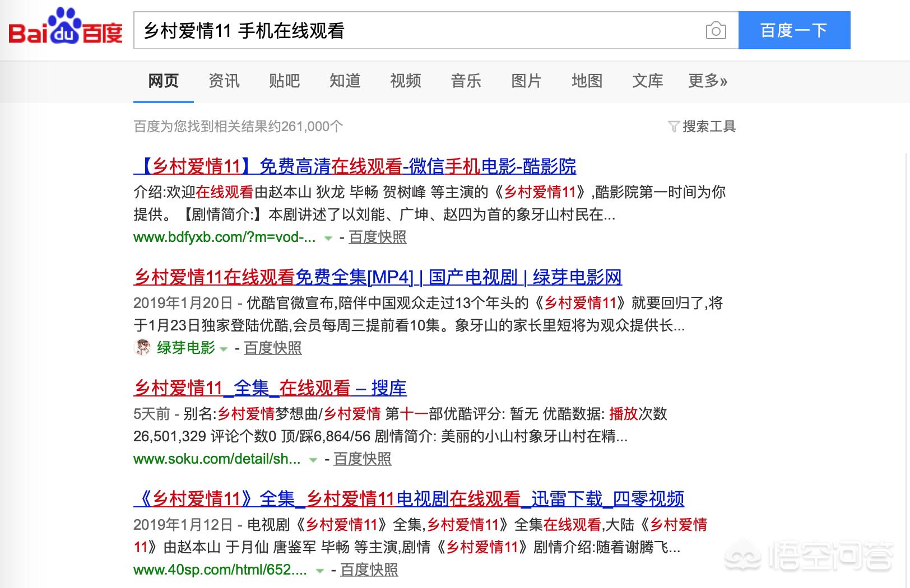Switch to the 资讯 tab
Screen dimensions: 910x588
click(x=224, y=81)
